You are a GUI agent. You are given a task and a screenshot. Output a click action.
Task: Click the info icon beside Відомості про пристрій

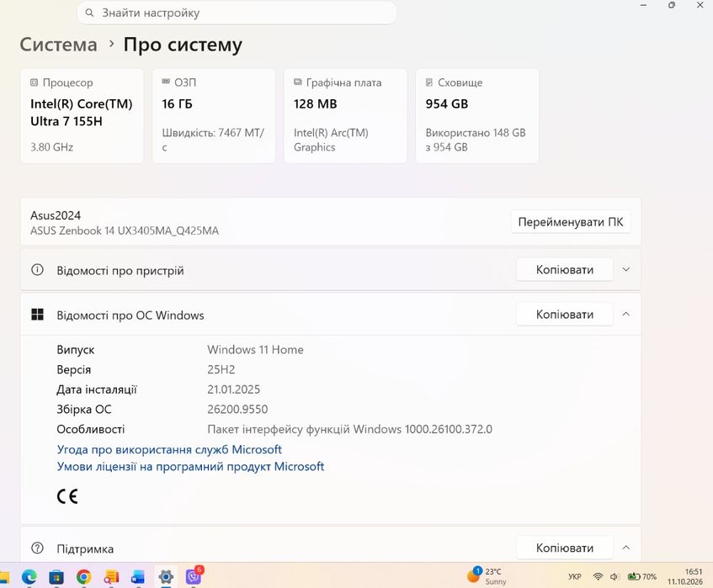37,270
